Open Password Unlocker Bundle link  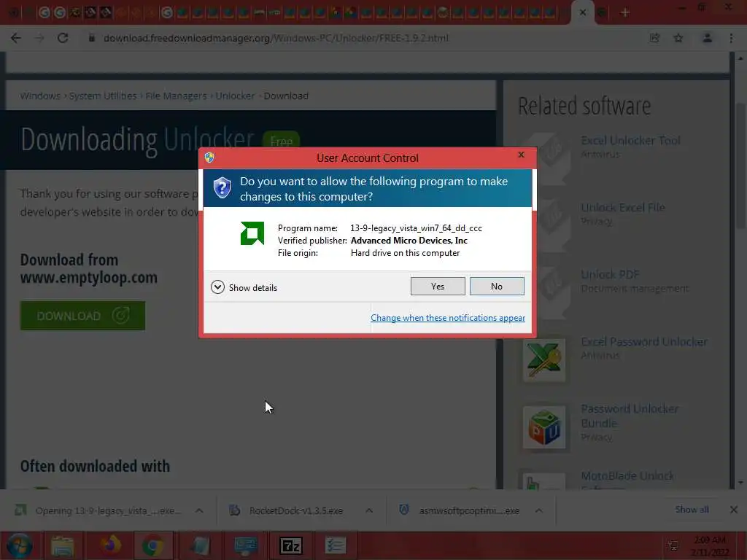[630, 416]
